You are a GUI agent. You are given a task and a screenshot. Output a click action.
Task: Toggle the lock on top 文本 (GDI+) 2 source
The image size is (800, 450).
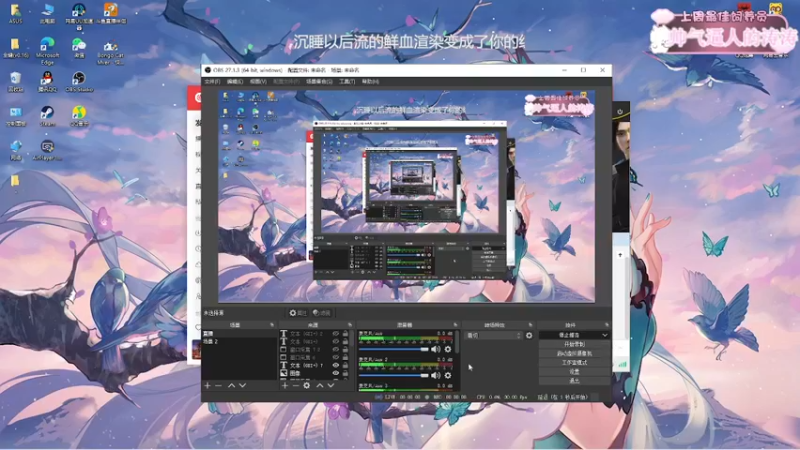[x=345, y=334]
